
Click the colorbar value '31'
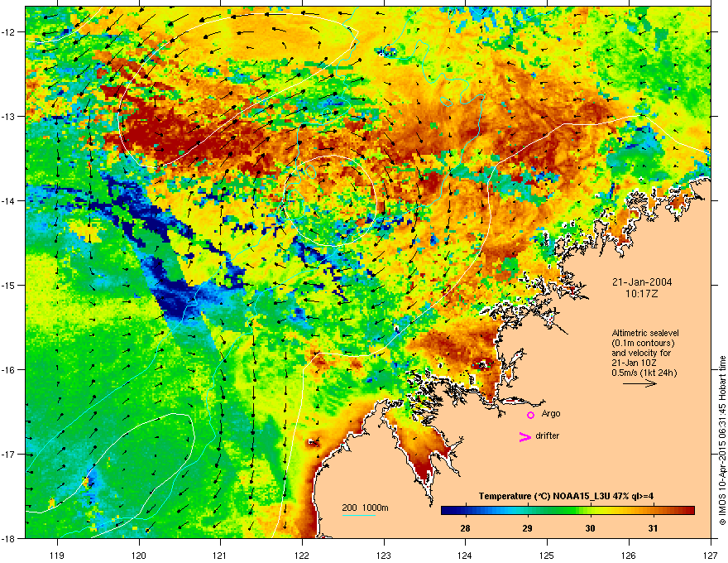(x=653, y=528)
